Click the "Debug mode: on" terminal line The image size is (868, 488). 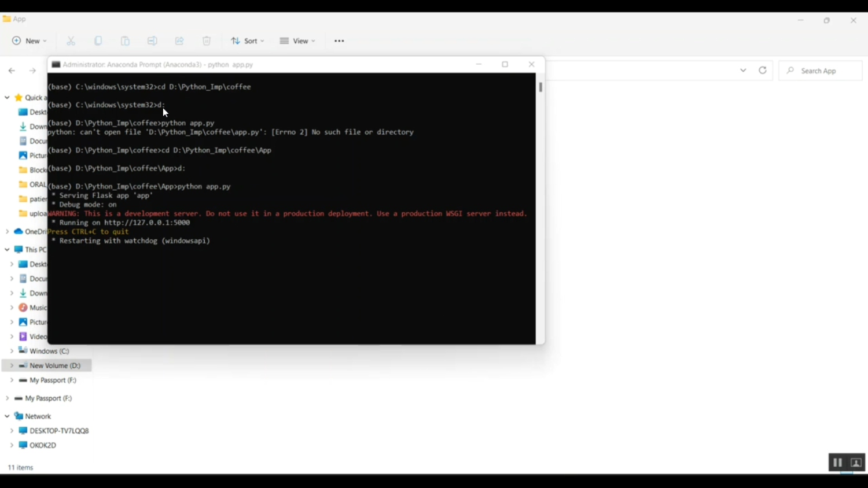click(84, 205)
